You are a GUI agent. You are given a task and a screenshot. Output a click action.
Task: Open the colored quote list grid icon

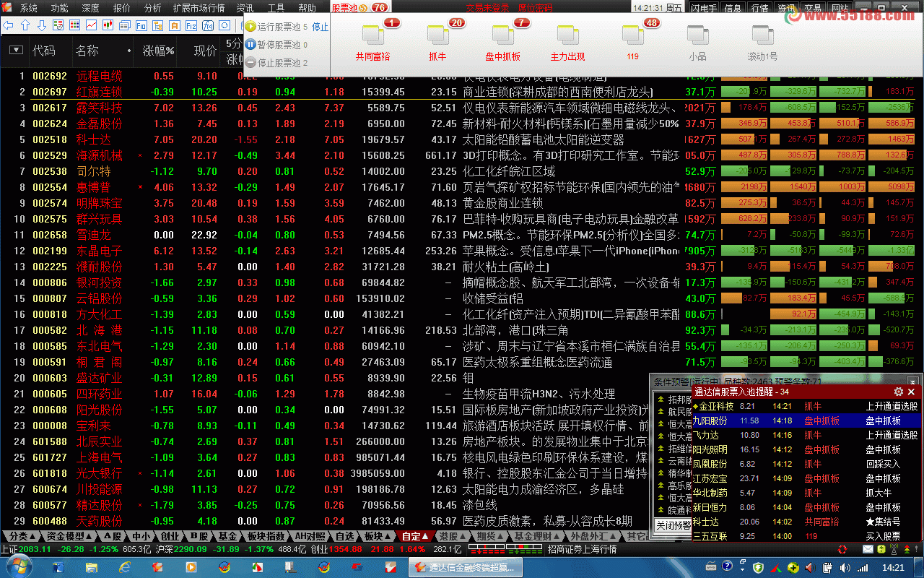point(75,25)
